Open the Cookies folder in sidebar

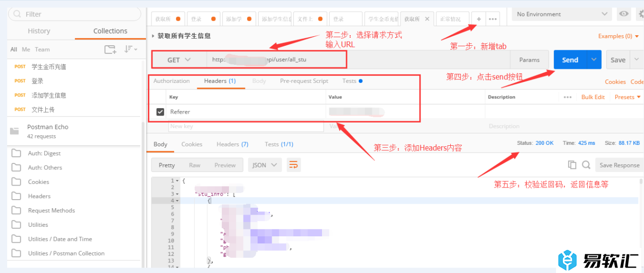tap(74, 181)
